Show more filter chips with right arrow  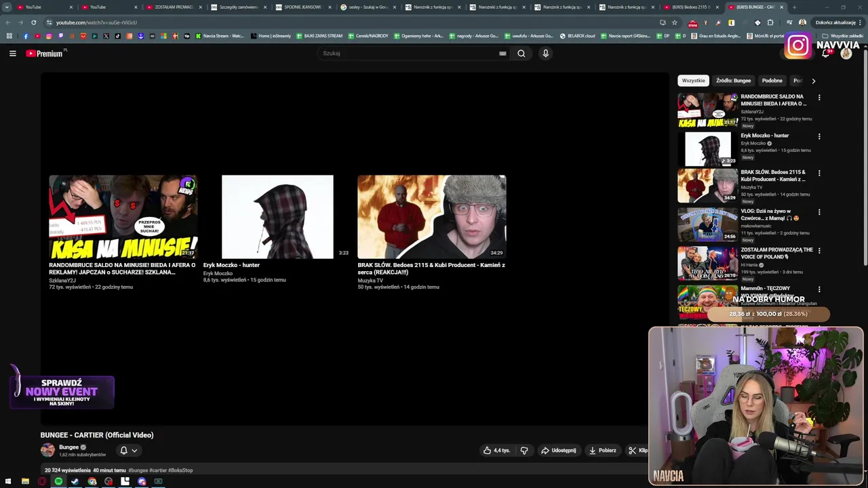pyautogui.click(x=813, y=81)
